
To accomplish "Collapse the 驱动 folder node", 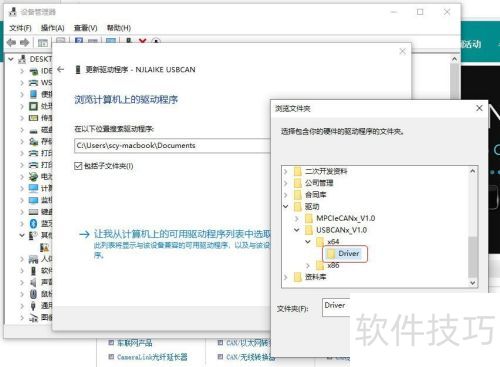I will click(286, 206).
